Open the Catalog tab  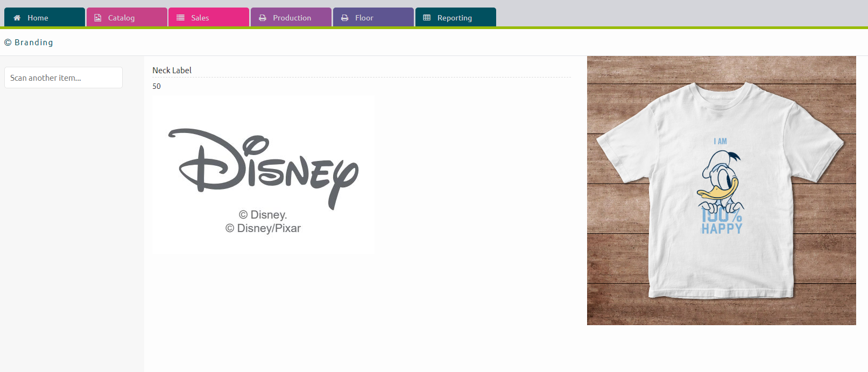coord(127,17)
